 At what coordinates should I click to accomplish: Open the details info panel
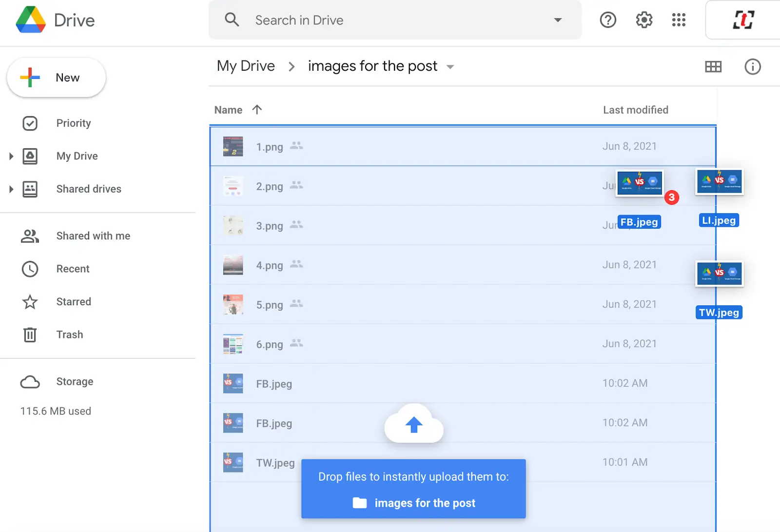click(752, 67)
